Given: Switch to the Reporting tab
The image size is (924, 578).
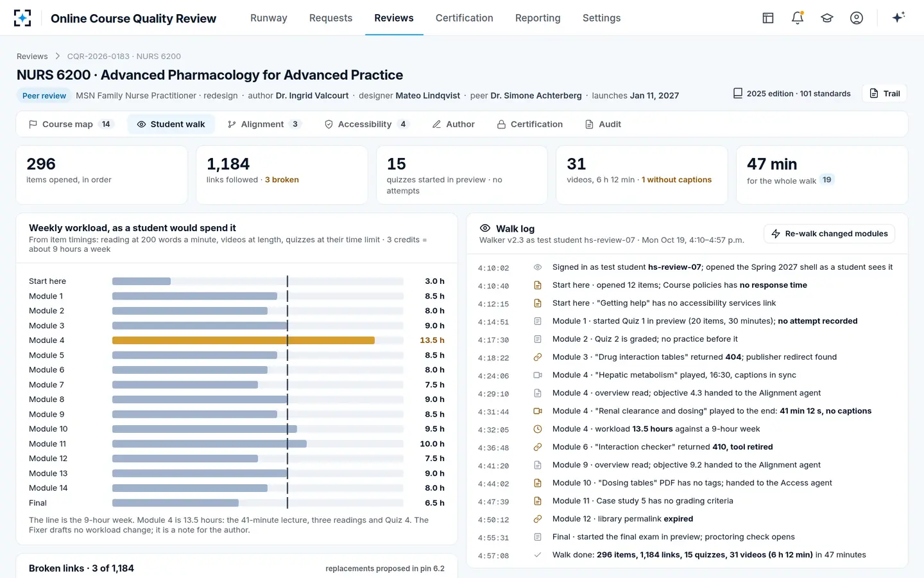Looking at the screenshot, I should 538,18.
